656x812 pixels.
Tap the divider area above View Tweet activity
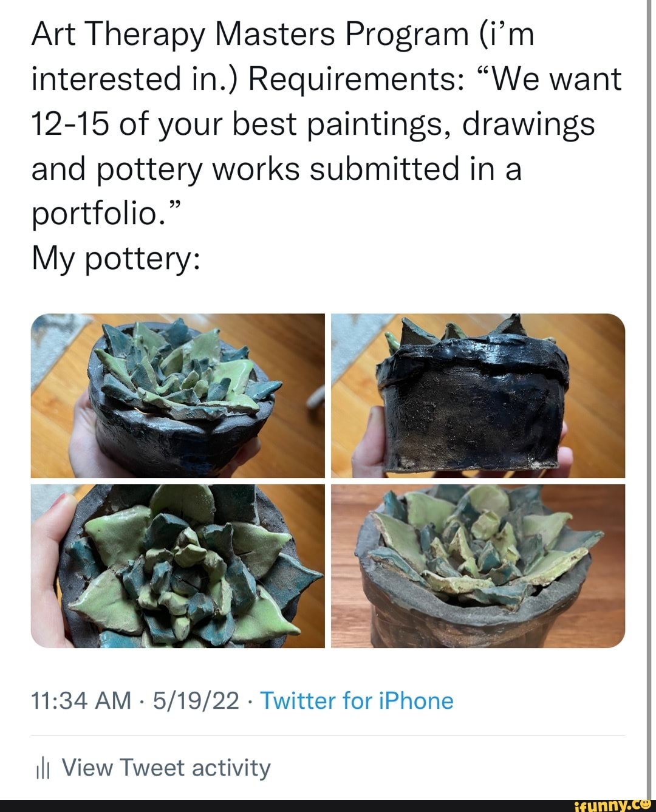pyautogui.click(x=328, y=732)
